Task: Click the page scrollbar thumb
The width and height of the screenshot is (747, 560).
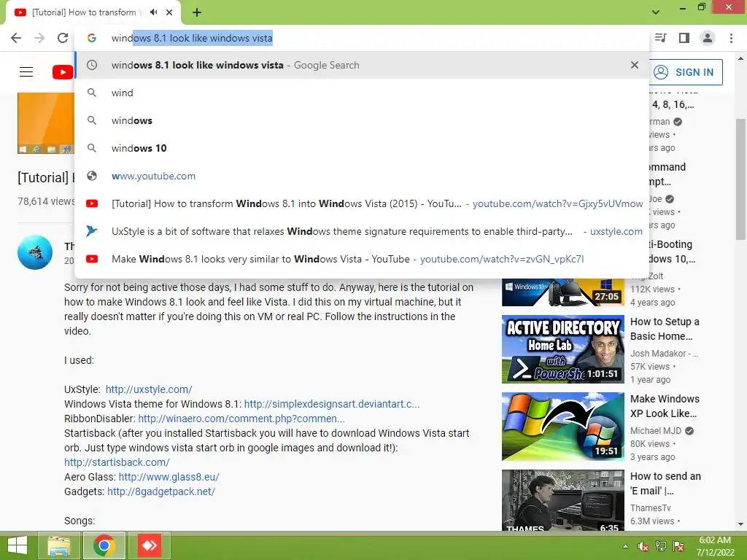Action: [x=741, y=179]
